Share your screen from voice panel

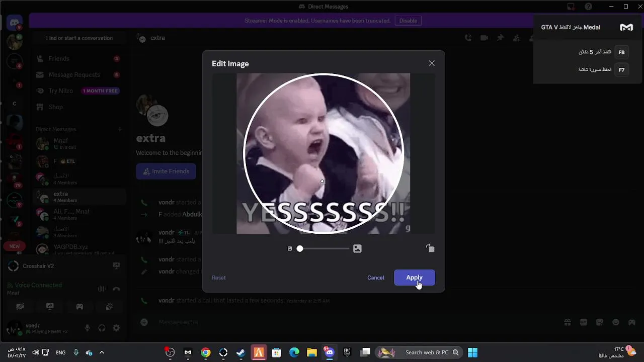point(50,306)
